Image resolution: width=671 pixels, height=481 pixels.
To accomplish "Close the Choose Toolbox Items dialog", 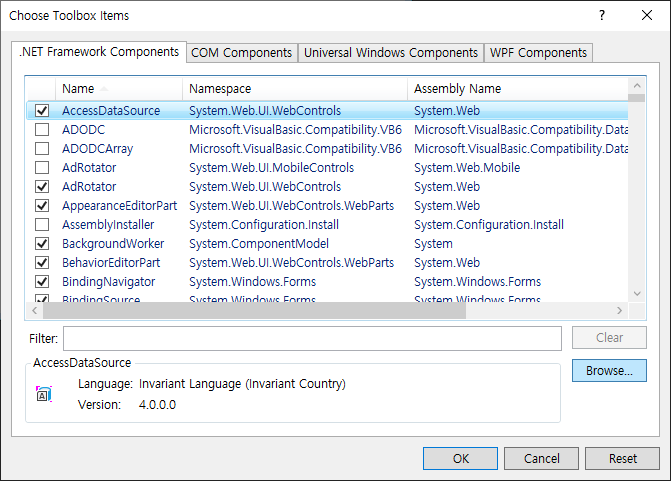I will [647, 15].
